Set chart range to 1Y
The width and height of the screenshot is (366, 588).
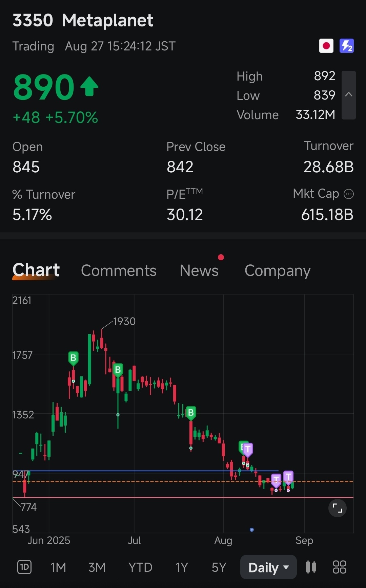pyautogui.click(x=182, y=567)
